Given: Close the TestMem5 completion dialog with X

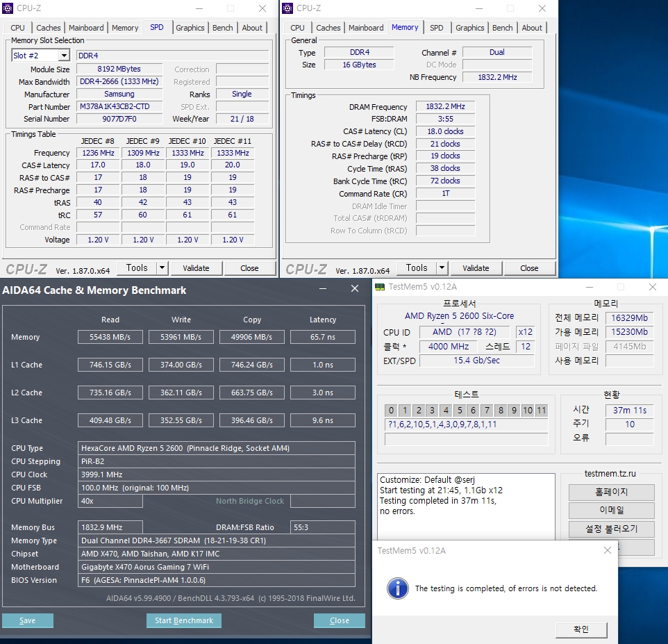Looking at the screenshot, I should click(608, 550).
